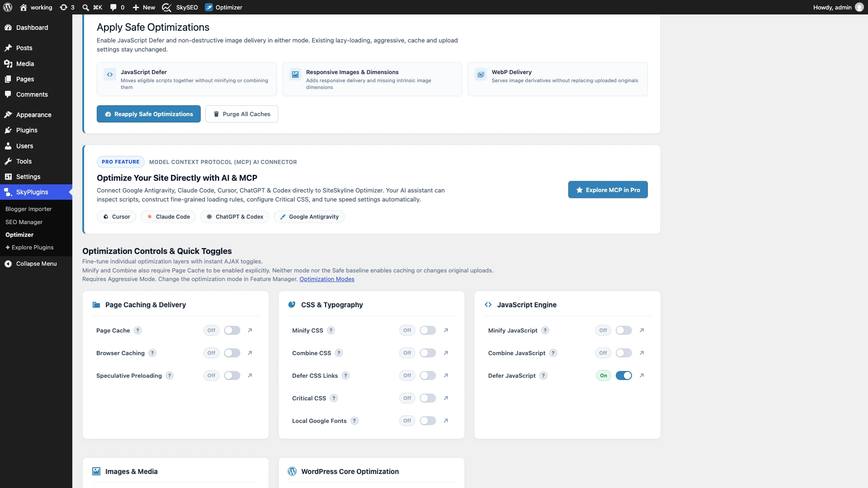The image size is (868, 488).
Task: Enable the Combine JavaScript toggle
Action: pyautogui.click(x=624, y=353)
